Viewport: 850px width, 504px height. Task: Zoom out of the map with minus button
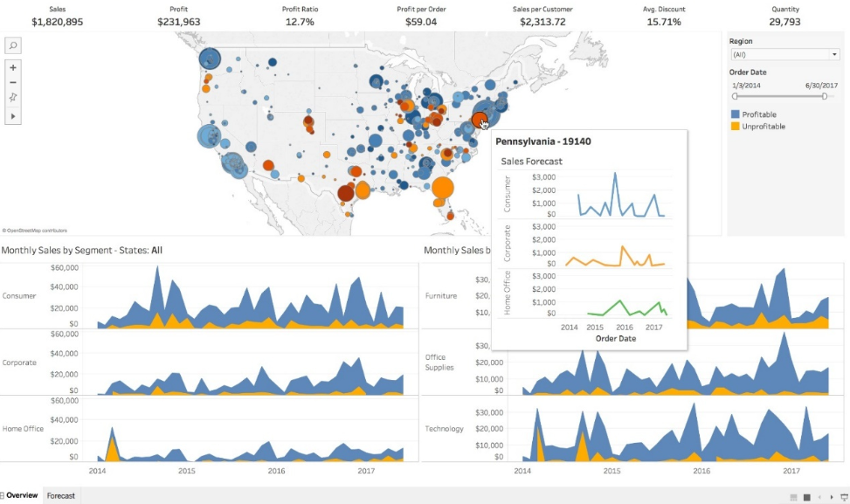pos(13,83)
